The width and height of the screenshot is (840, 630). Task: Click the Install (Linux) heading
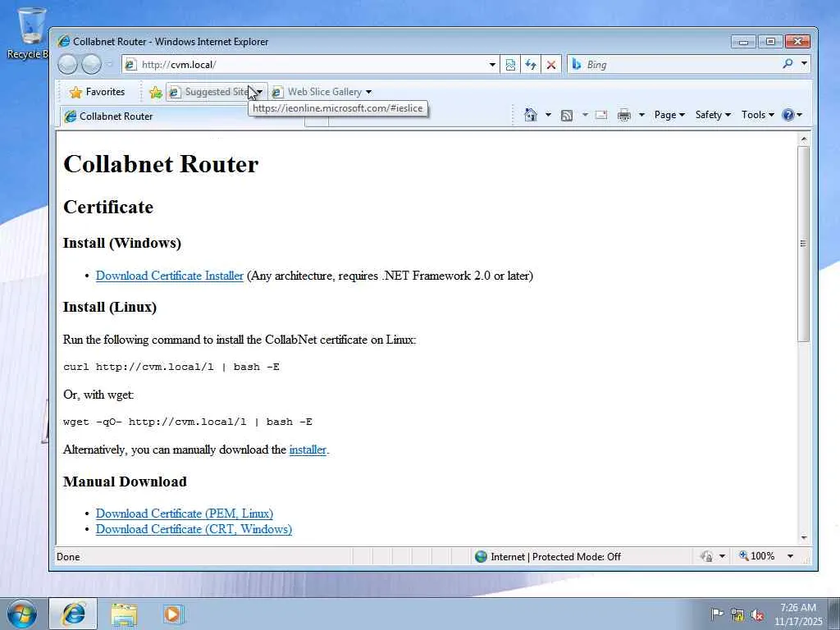pyautogui.click(x=110, y=307)
